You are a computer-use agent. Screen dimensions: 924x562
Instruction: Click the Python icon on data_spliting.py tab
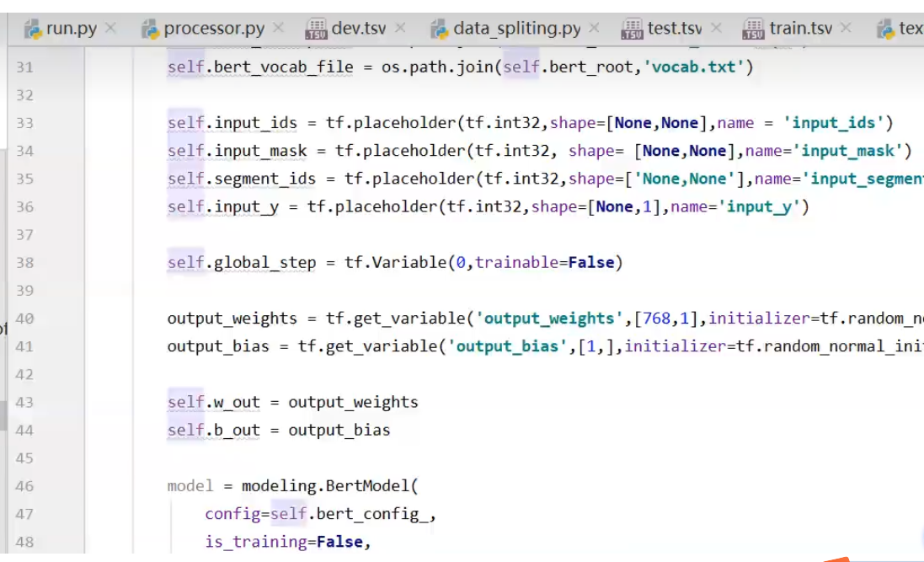pyautogui.click(x=440, y=29)
